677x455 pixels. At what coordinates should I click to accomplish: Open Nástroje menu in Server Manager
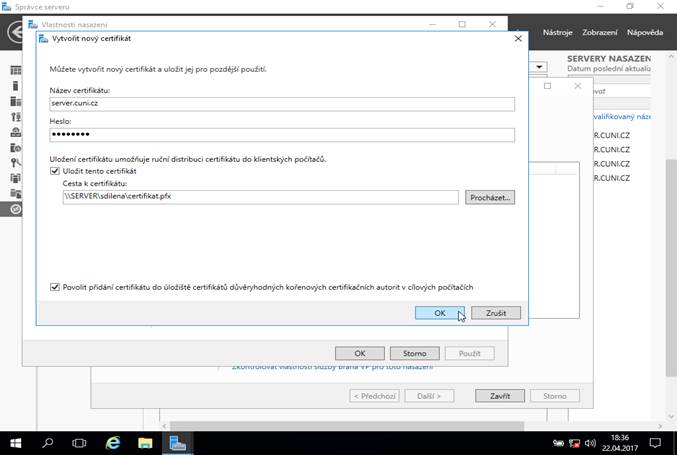coord(557,32)
